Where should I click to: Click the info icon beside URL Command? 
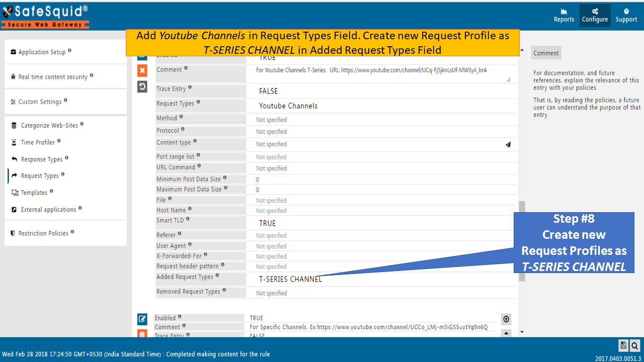click(199, 166)
